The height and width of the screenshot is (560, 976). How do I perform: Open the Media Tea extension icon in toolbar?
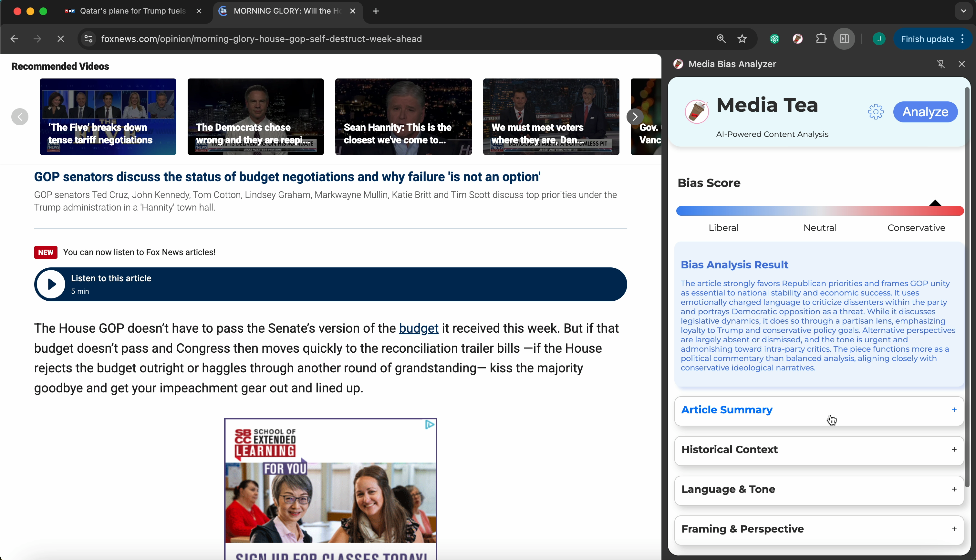point(798,39)
